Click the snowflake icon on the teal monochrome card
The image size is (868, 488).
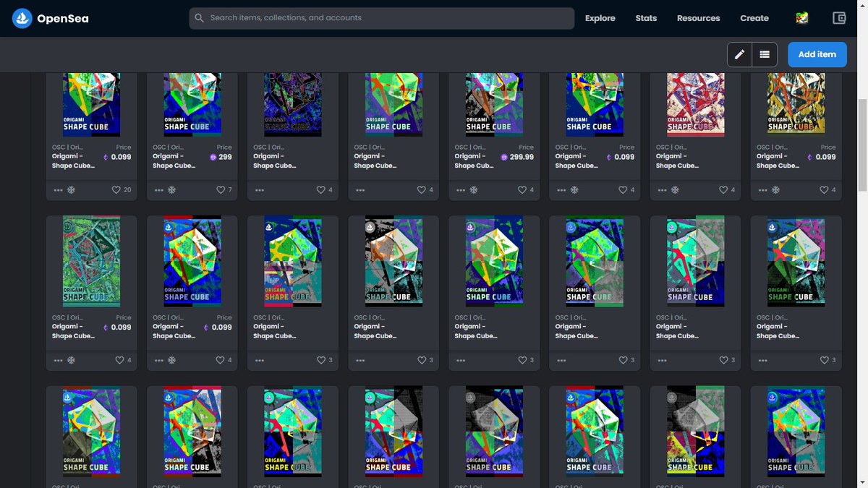(72, 360)
